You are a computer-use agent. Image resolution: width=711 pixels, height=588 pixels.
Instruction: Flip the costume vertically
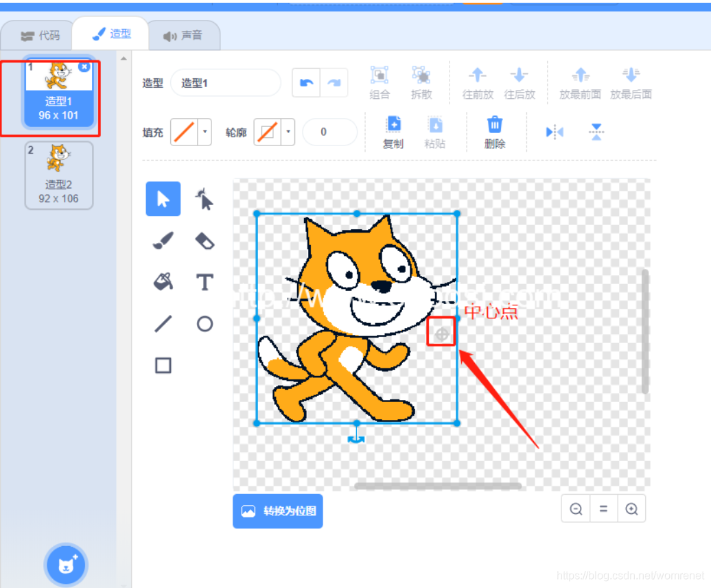point(596,132)
